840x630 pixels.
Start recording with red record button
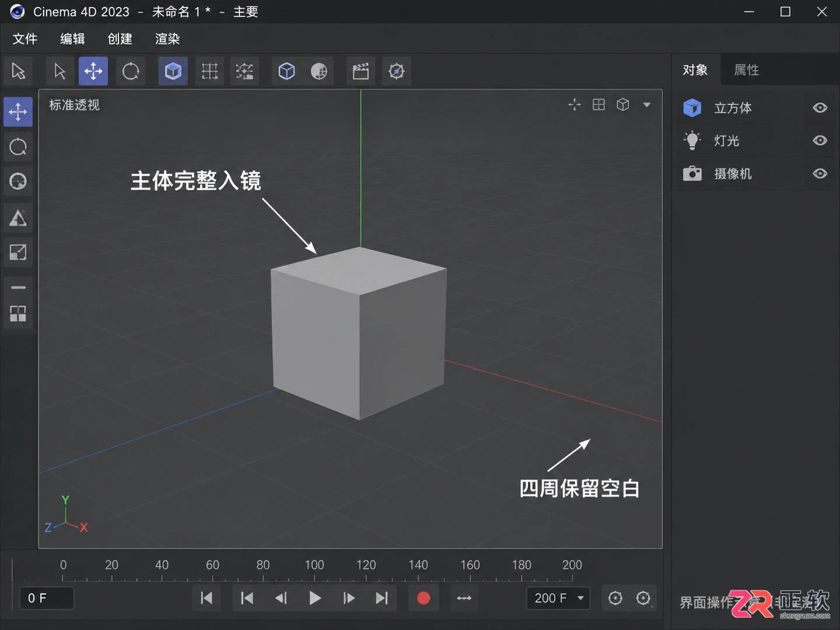click(x=423, y=598)
